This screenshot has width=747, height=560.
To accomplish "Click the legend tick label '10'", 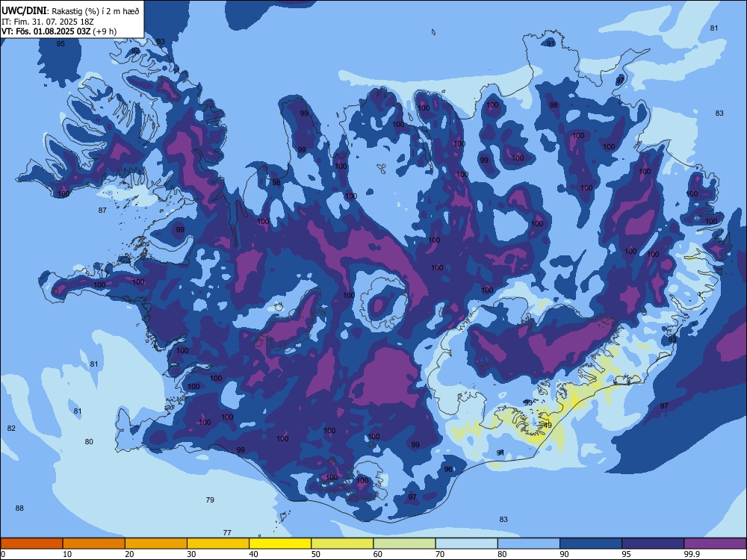I will coord(67,554).
